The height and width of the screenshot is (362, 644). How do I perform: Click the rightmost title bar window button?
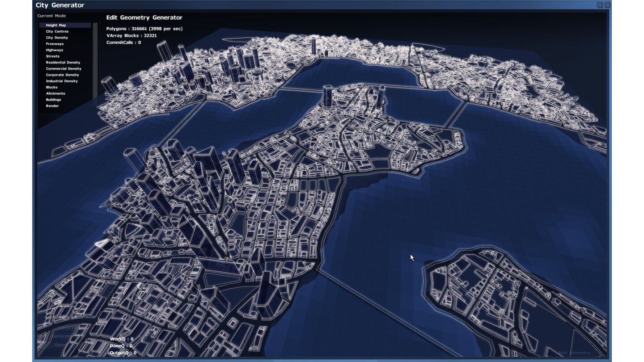point(607,5)
